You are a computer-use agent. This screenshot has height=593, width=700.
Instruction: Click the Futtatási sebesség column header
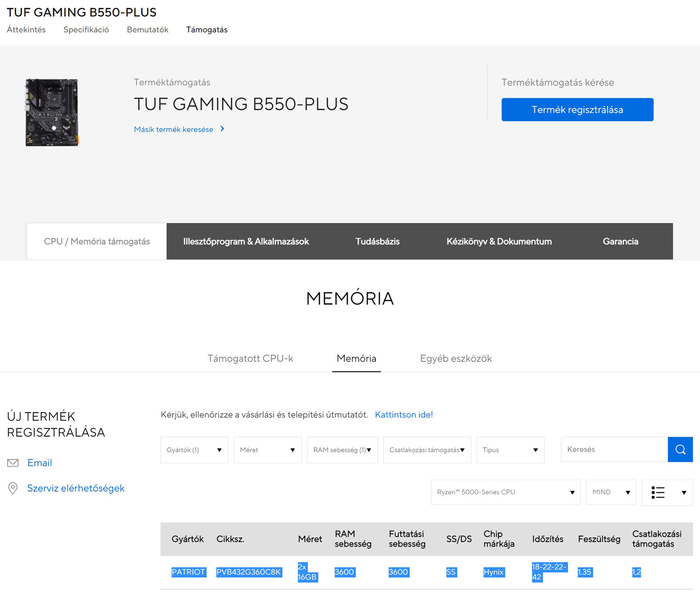point(407,539)
